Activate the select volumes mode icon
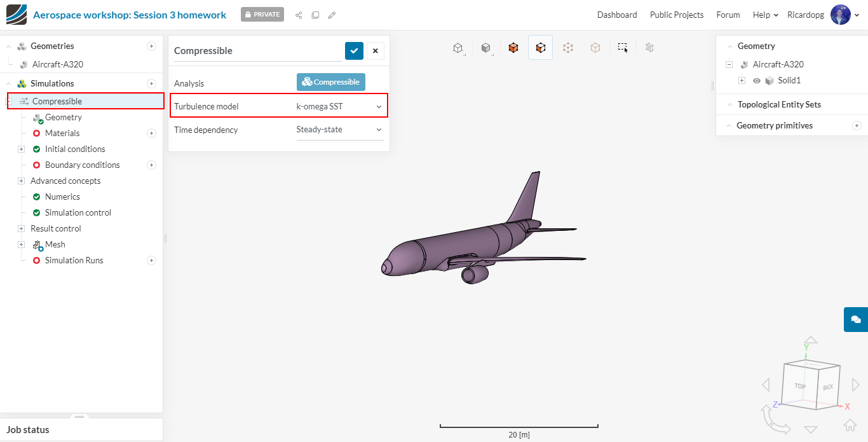The image size is (868, 442). pos(513,48)
